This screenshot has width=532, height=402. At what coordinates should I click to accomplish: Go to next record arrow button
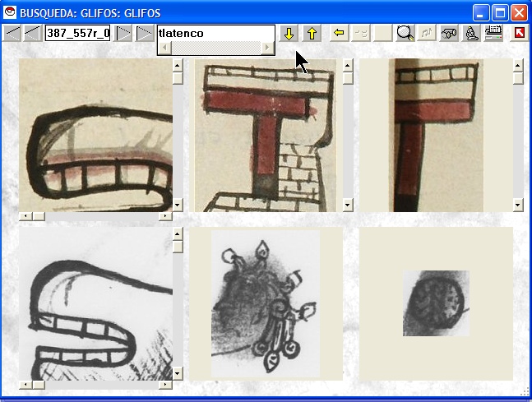[123, 34]
